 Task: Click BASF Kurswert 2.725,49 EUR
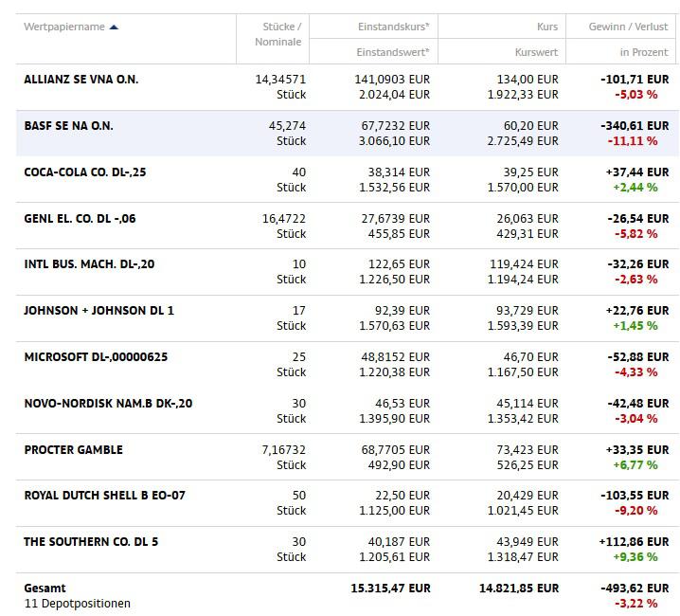[523, 141]
